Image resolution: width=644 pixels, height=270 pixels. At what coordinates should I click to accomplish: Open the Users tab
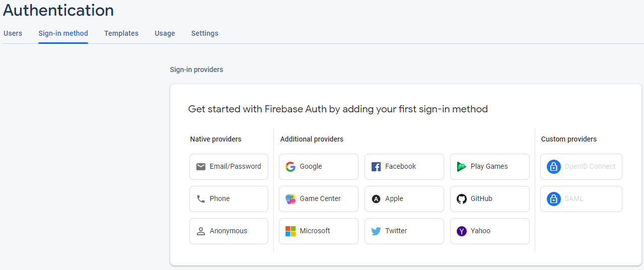(x=13, y=33)
